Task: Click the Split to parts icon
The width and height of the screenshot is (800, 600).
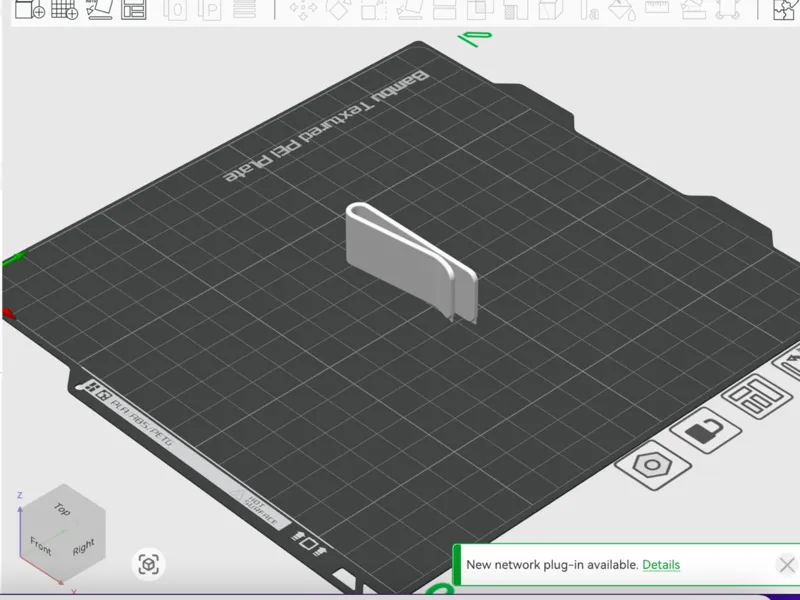Action: [210, 9]
